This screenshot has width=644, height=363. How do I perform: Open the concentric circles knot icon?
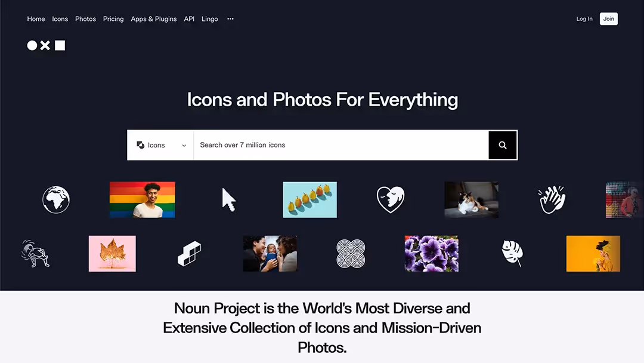point(351,254)
